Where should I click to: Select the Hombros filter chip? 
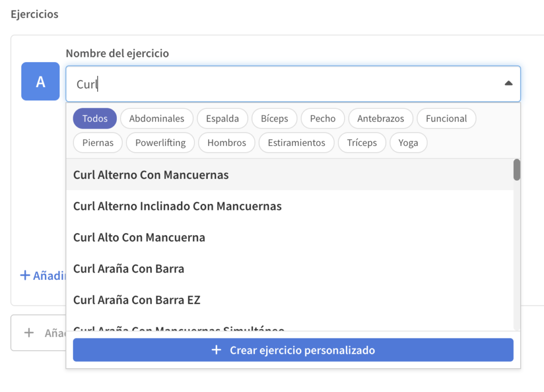(x=227, y=143)
